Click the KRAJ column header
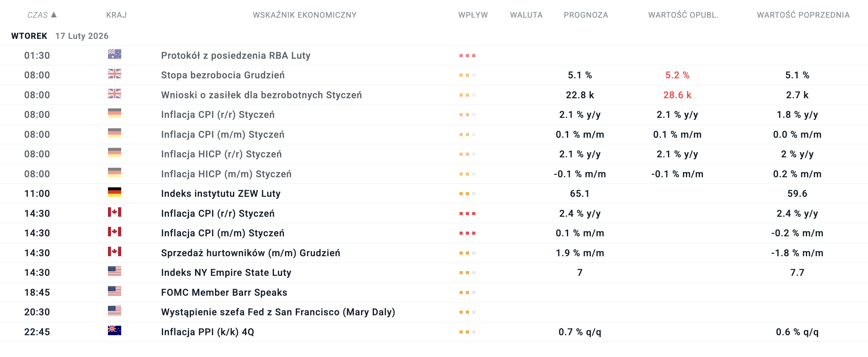This screenshot has height=357, width=868. point(116,15)
